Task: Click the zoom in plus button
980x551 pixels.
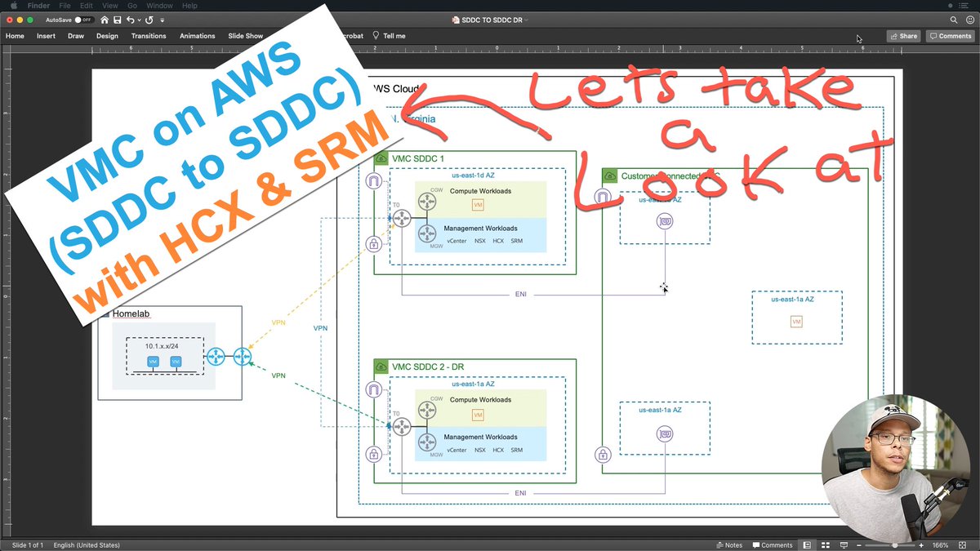Action: pos(922,544)
